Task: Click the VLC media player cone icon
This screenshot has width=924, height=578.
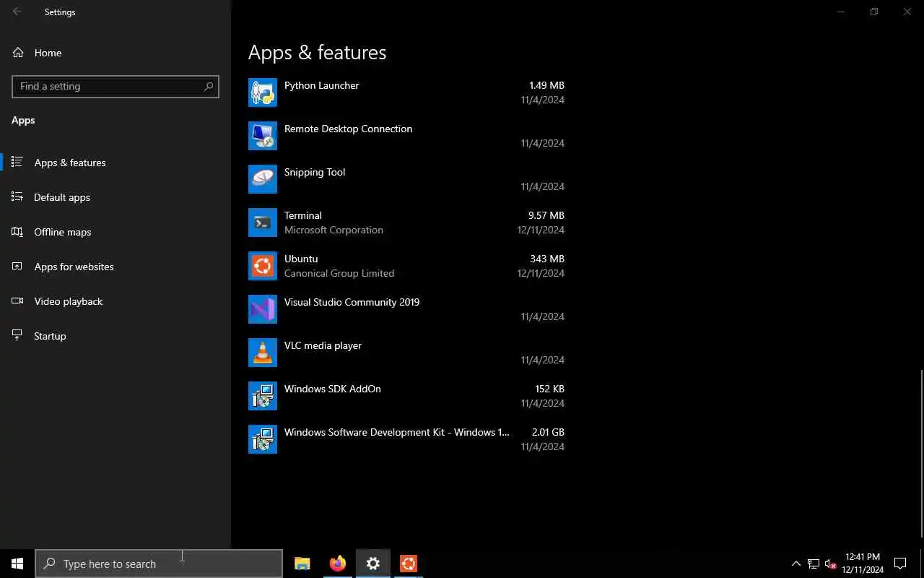Action: 263,353
